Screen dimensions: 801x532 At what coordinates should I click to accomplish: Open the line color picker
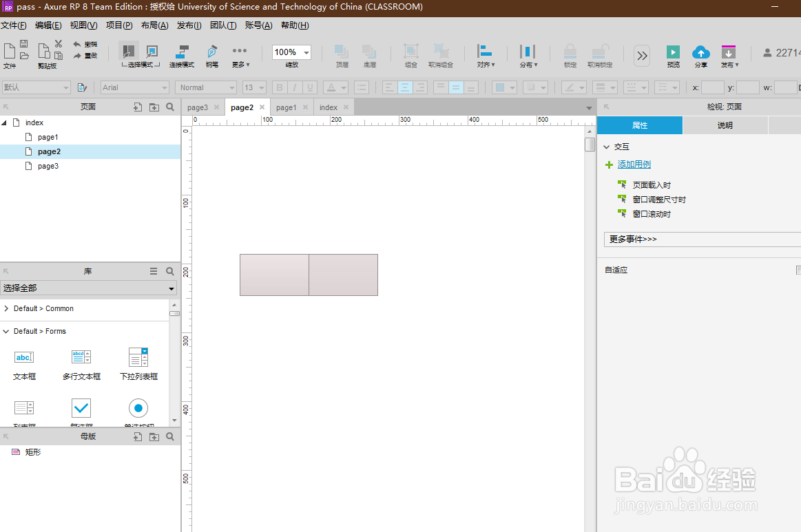[x=574, y=88]
